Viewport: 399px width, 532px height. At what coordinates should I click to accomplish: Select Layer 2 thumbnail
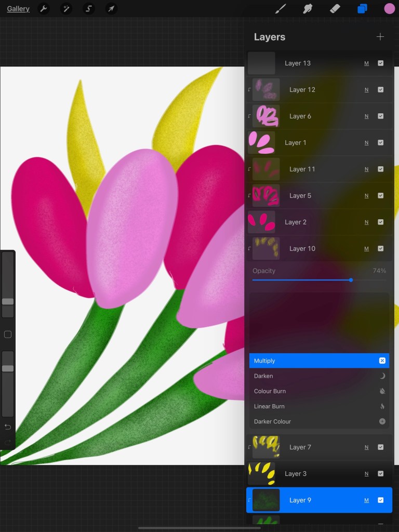pos(261,222)
